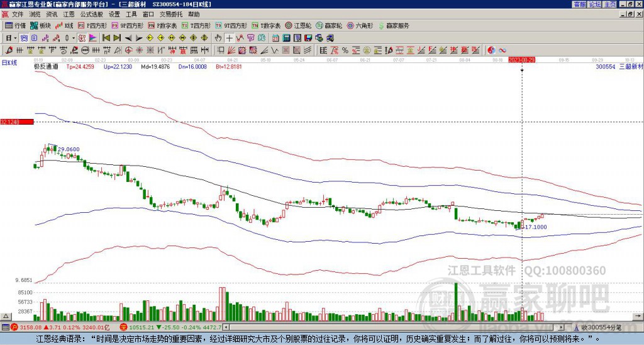The height and width of the screenshot is (345, 644).
Task: Click the 17.1000 low price label
Action: [x=536, y=227]
